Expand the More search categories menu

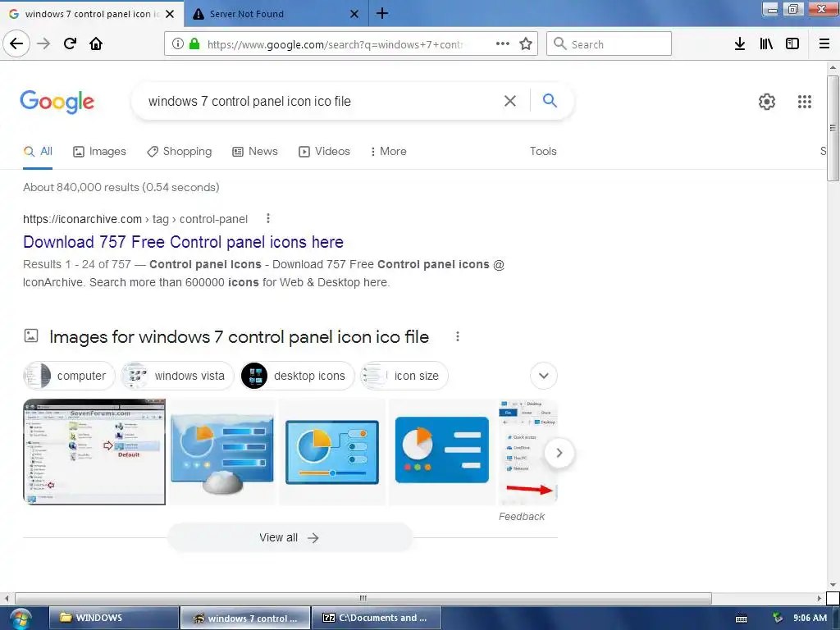coord(388,152)
